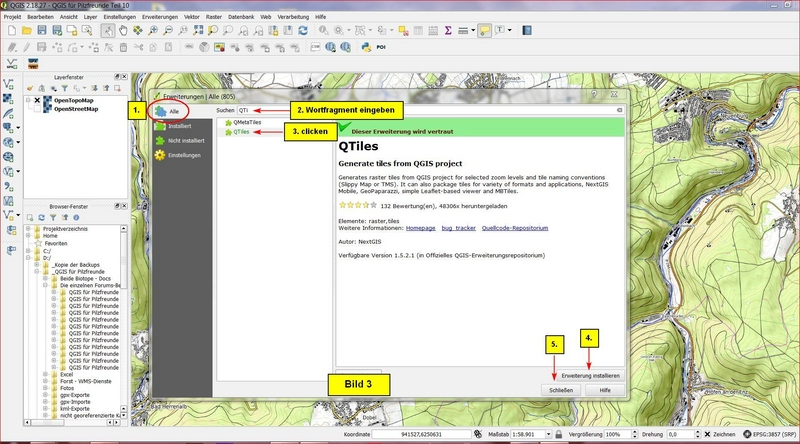Click the Koordinate input field
Screen dimensions: 800x444
pyautogui.click(x=421, y=434)
